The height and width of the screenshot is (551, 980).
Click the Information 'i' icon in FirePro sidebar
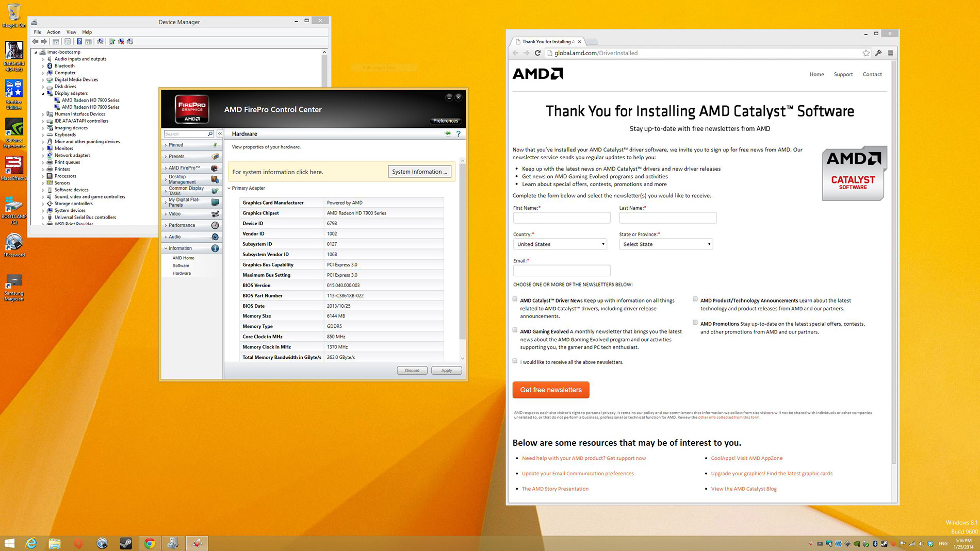pos(215,248)
